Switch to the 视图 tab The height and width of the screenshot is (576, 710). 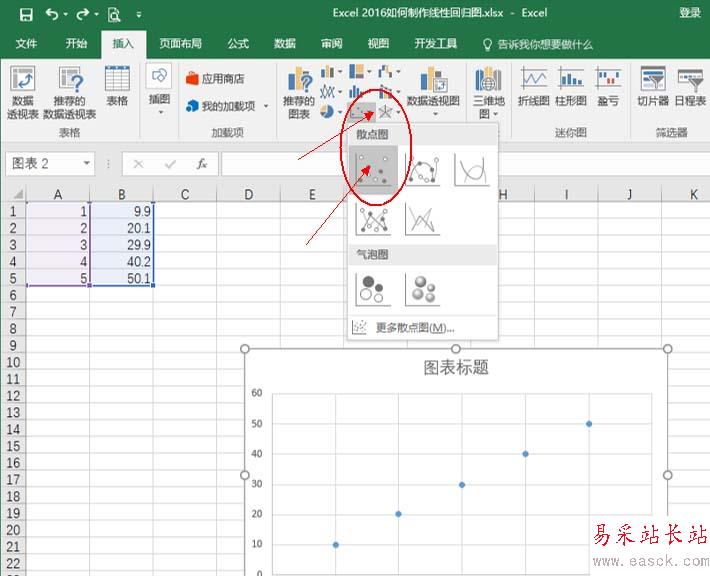coord(378,43)
